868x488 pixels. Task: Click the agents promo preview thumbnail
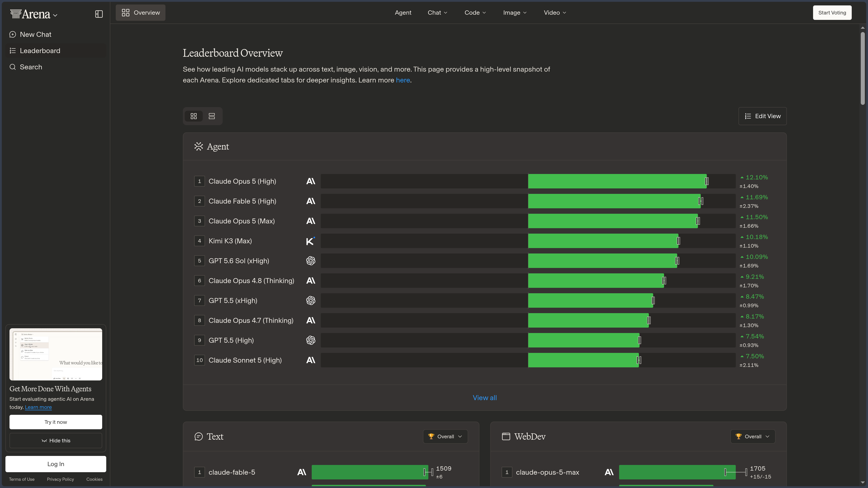tap(56, 354)
